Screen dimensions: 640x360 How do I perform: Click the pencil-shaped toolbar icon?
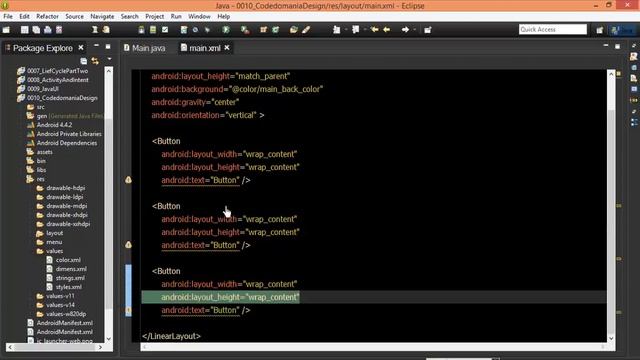click(x=306, y=30)
